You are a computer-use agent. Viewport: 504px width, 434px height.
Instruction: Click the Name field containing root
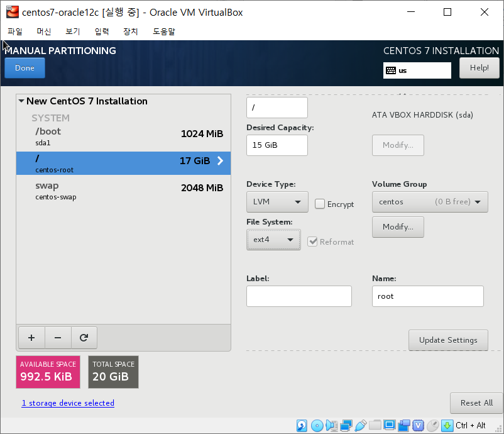(x=428, y=296)
